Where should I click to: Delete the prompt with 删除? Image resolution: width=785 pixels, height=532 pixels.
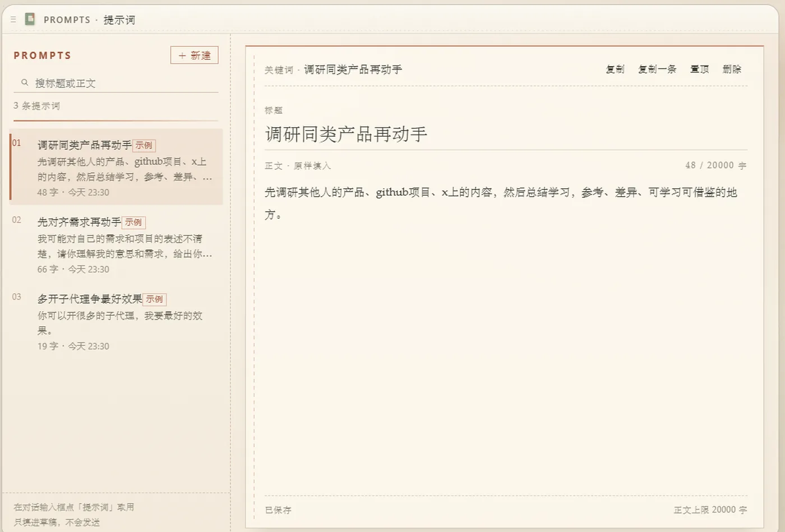732,69
